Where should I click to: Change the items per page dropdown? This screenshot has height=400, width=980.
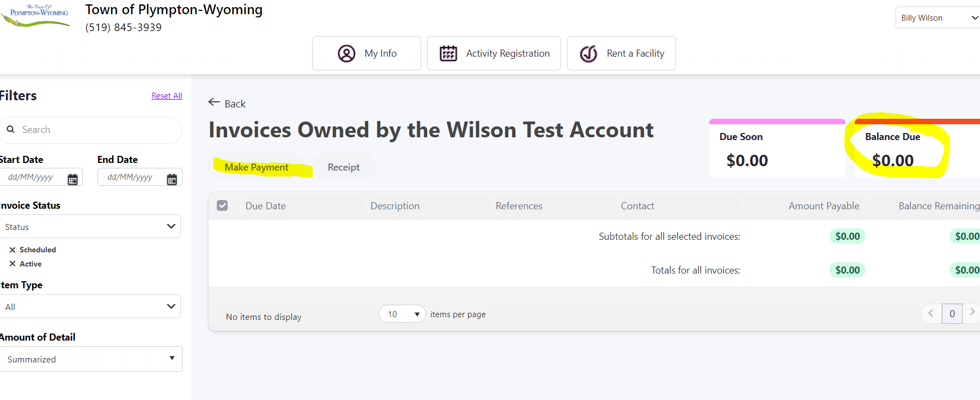coord(402,314)
